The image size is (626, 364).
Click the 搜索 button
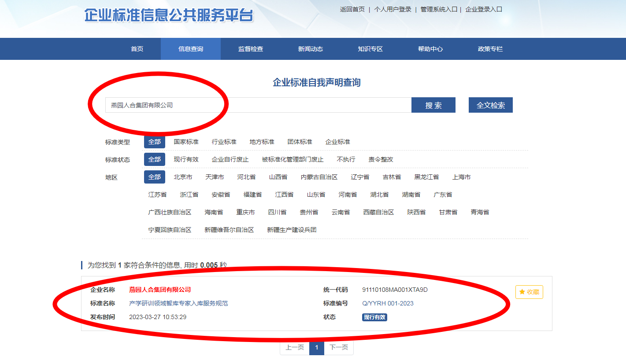pos(433,105)
